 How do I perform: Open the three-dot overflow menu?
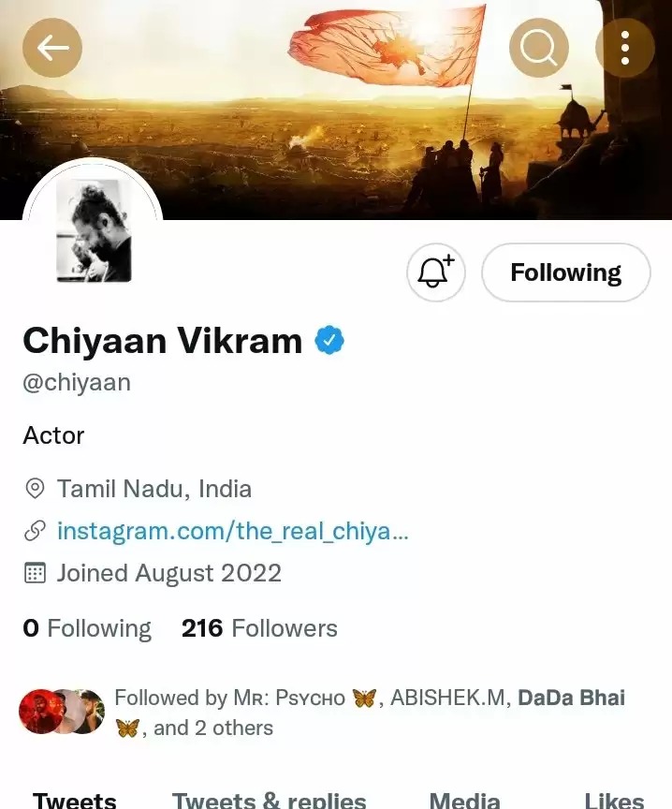point(625,48)
